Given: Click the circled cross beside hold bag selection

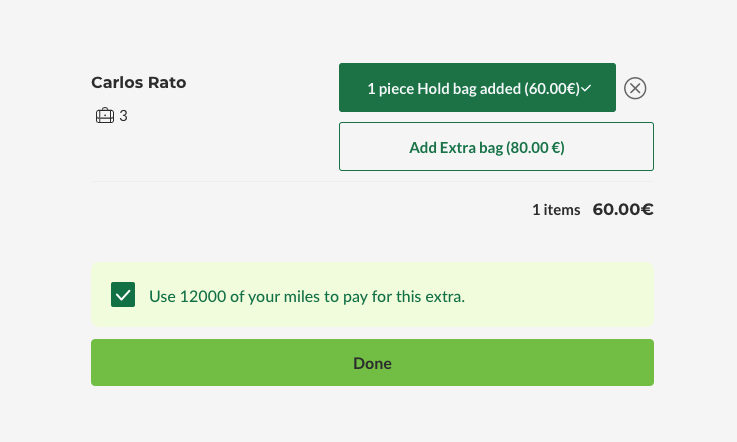Looking at the screenshot, I should click(x=635, y=88).
